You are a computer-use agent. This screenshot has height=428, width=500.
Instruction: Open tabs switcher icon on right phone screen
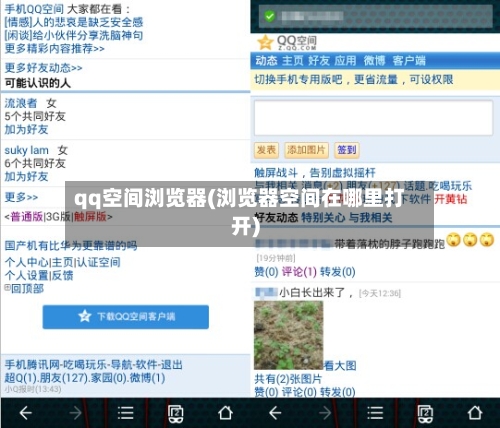[x=425, y=414]
